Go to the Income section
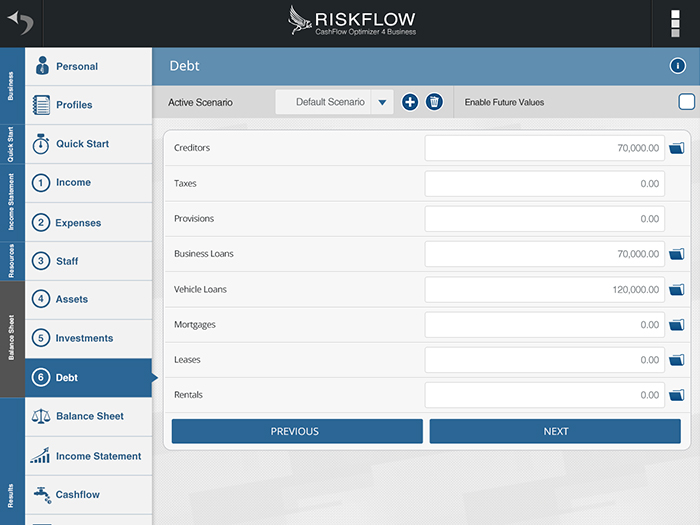Viewport: 700px width, 525px height. click(x=88, y=183)
